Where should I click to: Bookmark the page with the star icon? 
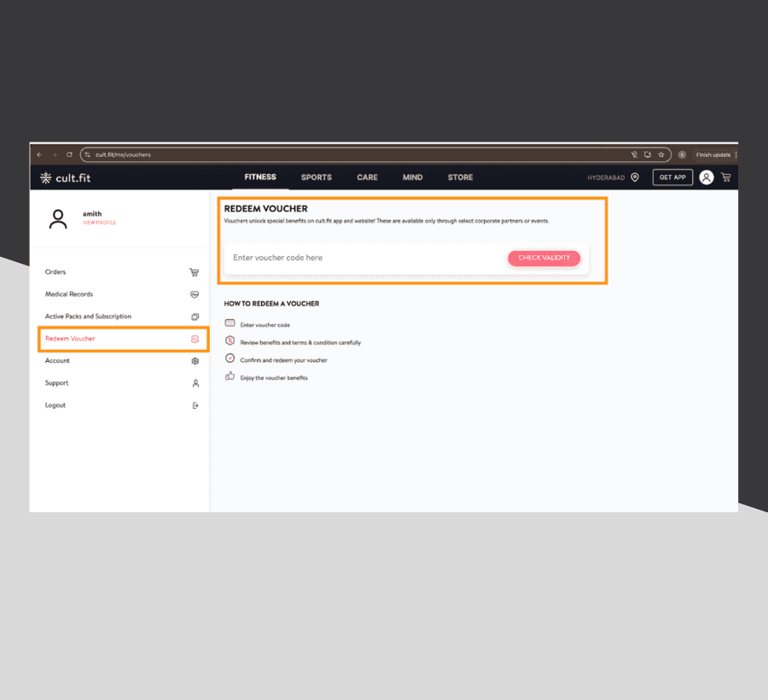click(x=661, y=155)
